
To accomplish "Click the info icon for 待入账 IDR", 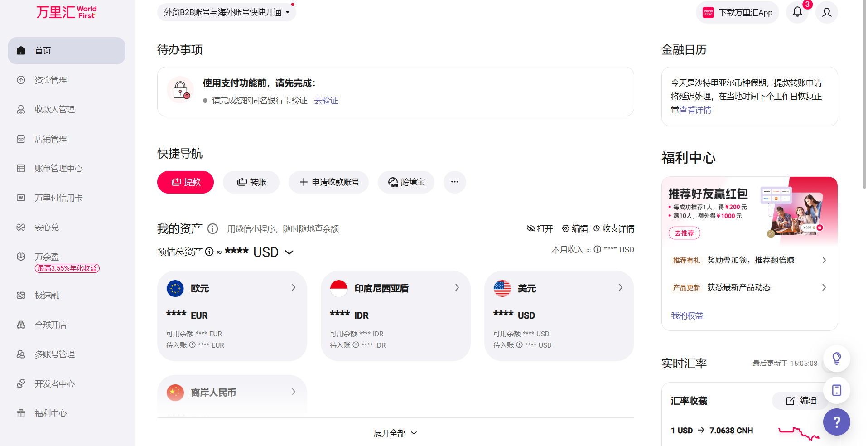I will tap(356, 345).
